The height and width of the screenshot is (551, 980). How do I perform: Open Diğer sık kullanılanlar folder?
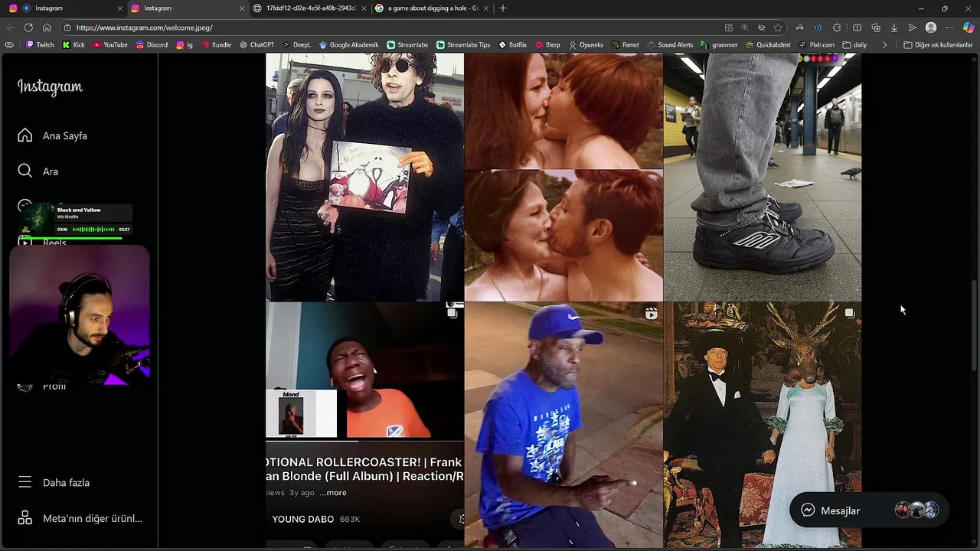coord(938,45)
